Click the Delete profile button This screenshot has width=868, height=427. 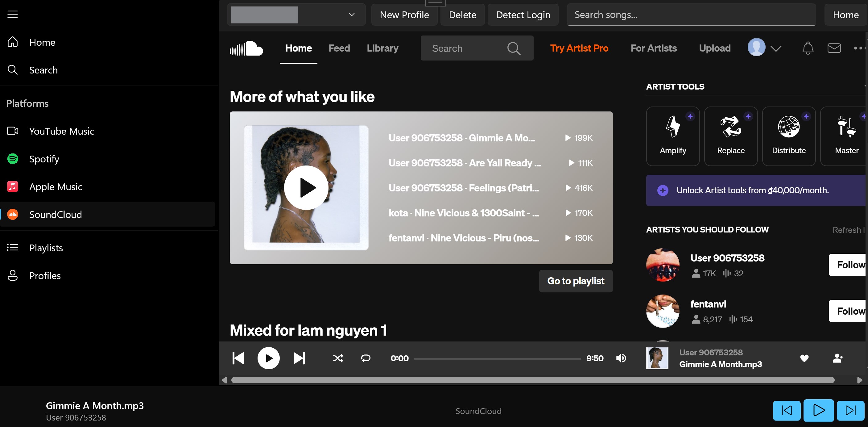tap(462, 15)
